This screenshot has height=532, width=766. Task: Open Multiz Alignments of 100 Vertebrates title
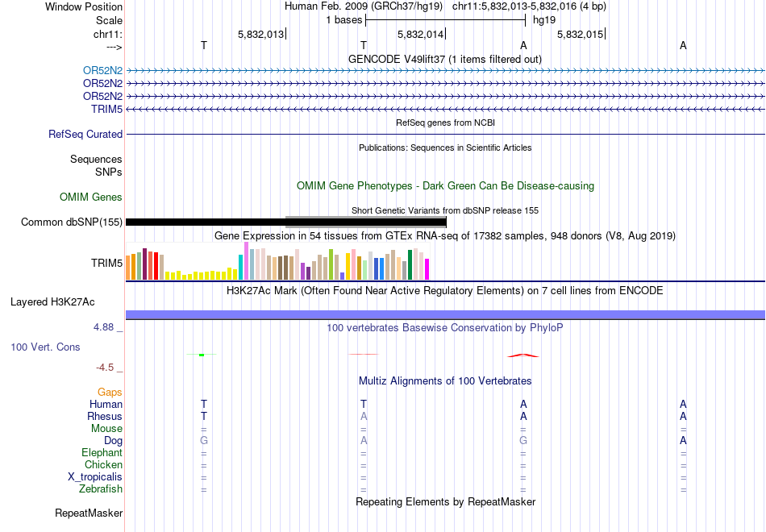pos(445,381)
